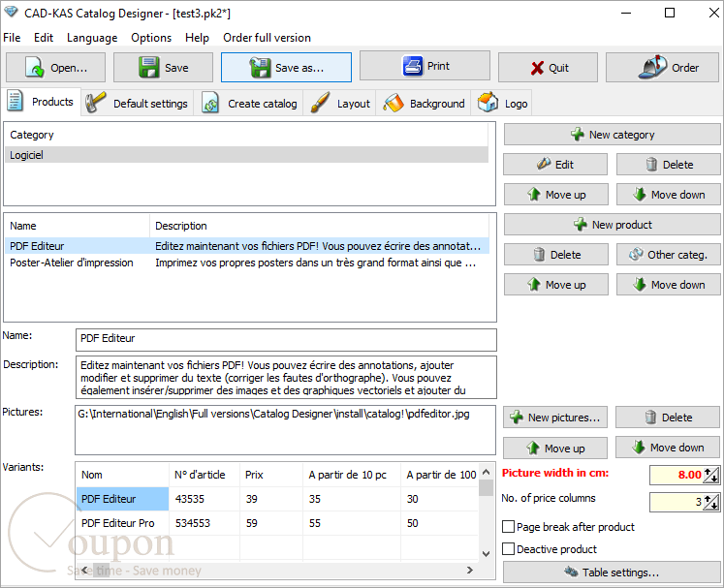Screen dimensions: 724x588
Task: Open the Language menu
Action: point(92,38)
